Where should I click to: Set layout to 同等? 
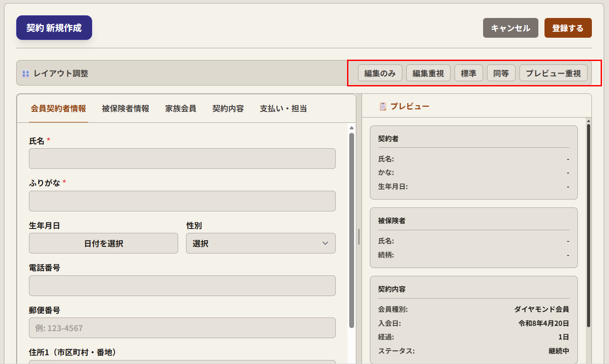[x=501, y=73]
